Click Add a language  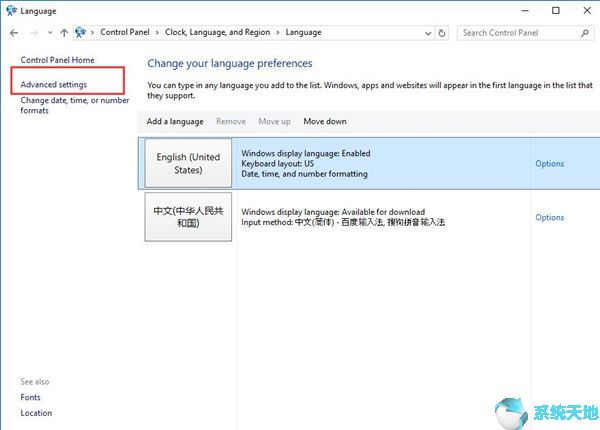point(175,121)
